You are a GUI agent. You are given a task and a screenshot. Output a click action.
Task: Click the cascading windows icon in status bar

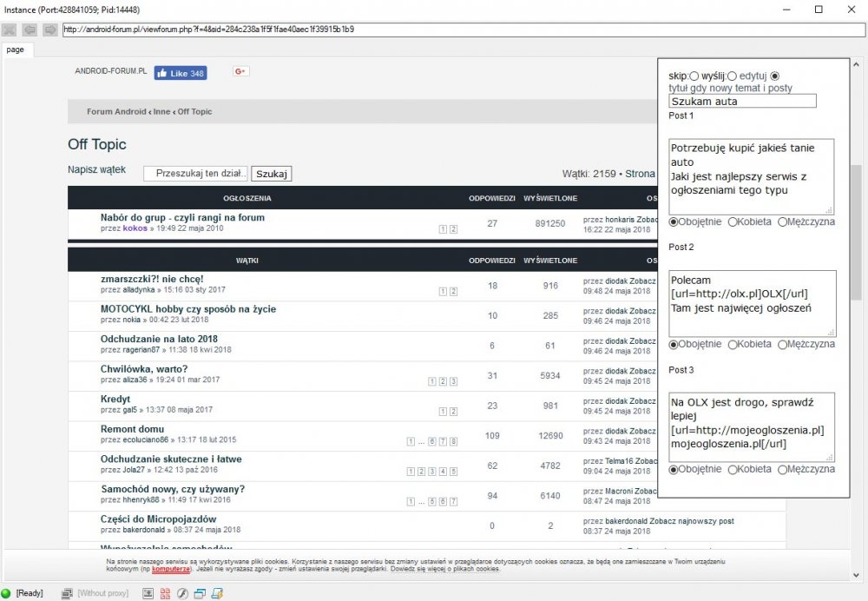(x=200, y=593)
